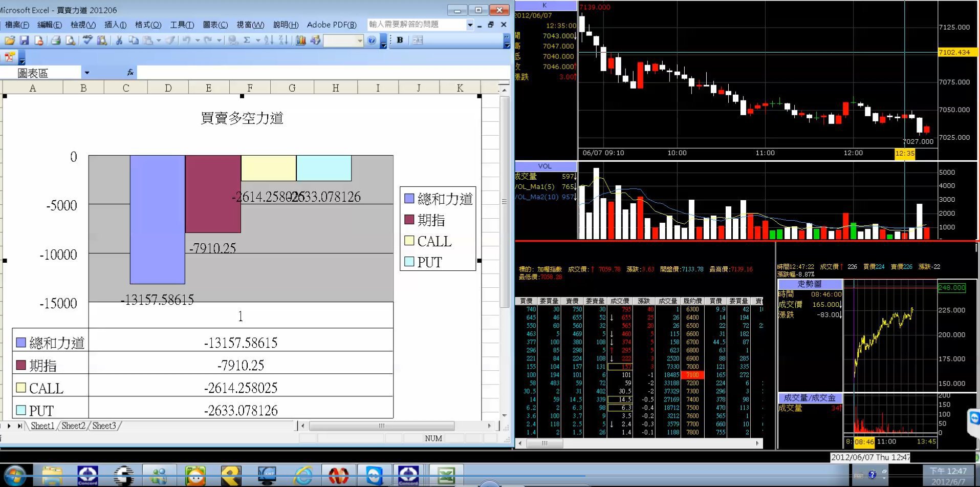This screenshot has height=487, width=980.
Task: Click the Format Painter brush icon
Action: click(170, 40)
